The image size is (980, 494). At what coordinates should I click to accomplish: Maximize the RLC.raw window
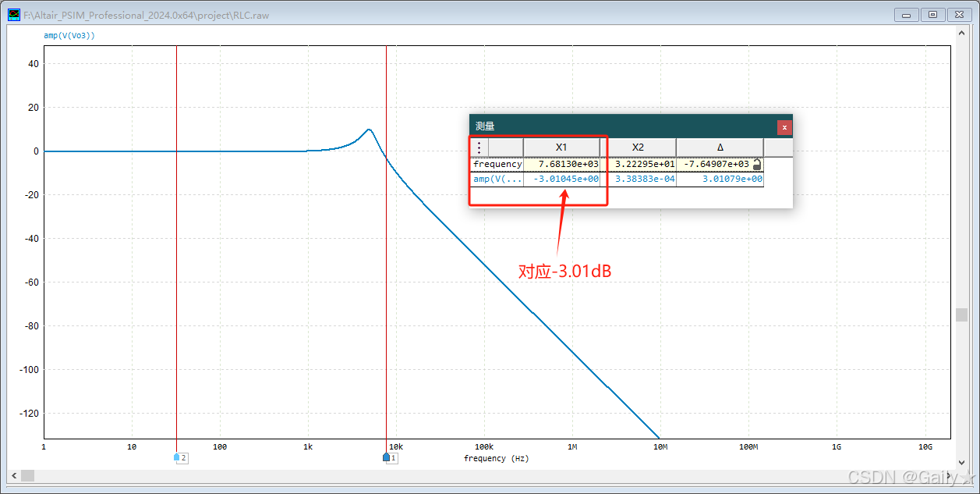pyautogui.click(x=933, y=14)
